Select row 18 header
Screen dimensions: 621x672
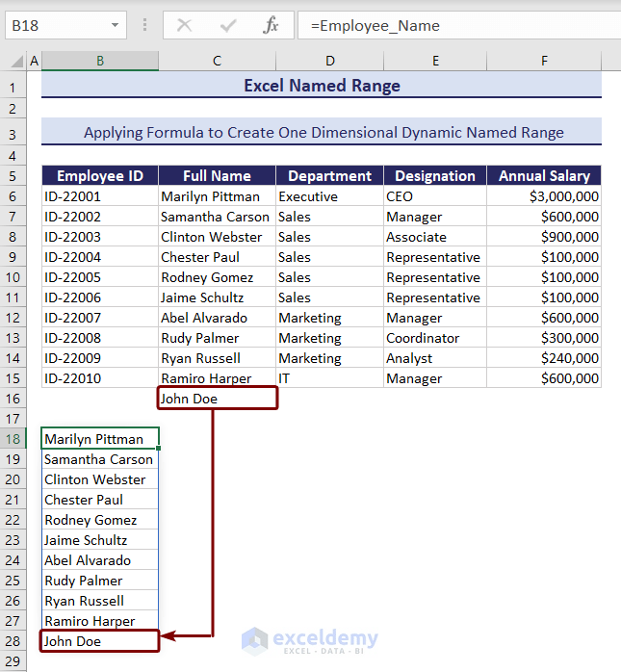(x=13, y=439)
